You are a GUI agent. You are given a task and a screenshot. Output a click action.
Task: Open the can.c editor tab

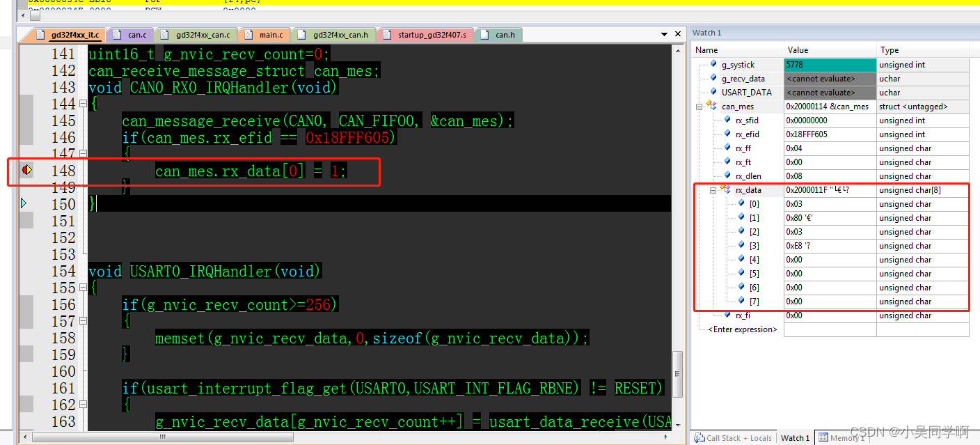(130, 35)
